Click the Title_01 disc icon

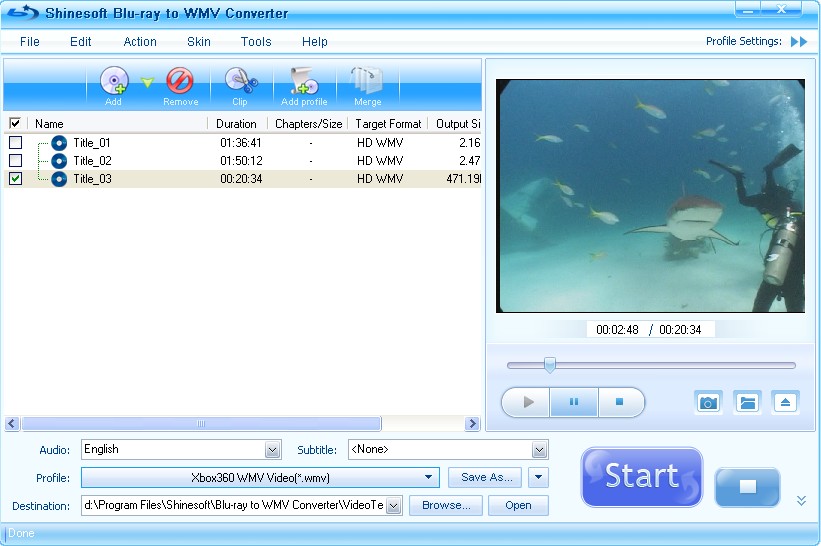pyautogui.click(x=59, y=143)
